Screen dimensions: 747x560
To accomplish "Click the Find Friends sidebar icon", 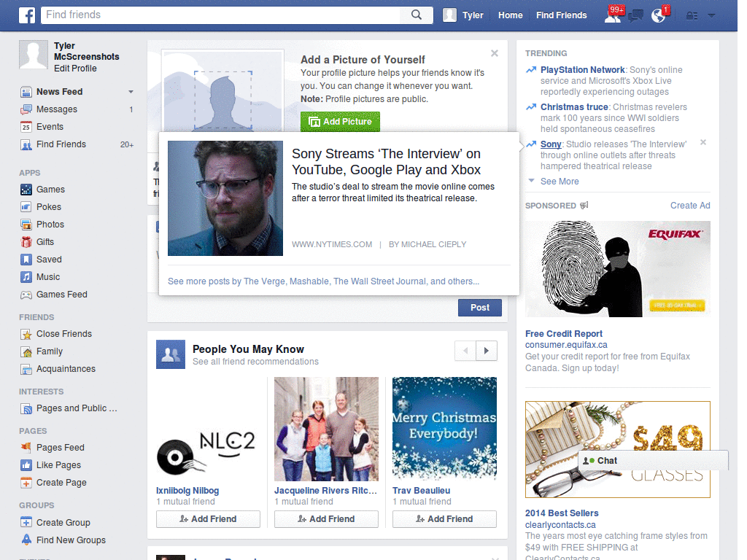I will pyautogui.click(x=26, y=144).
